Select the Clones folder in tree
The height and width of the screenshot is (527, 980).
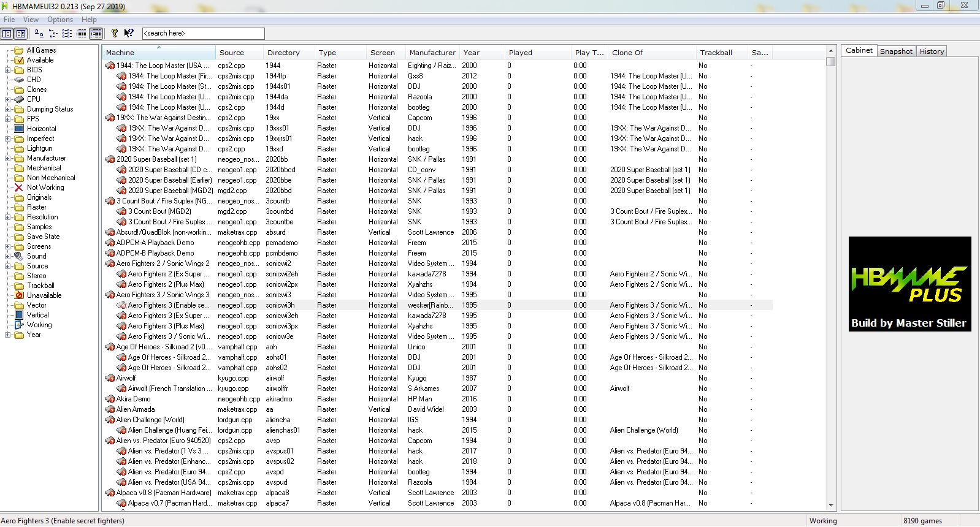37,89
